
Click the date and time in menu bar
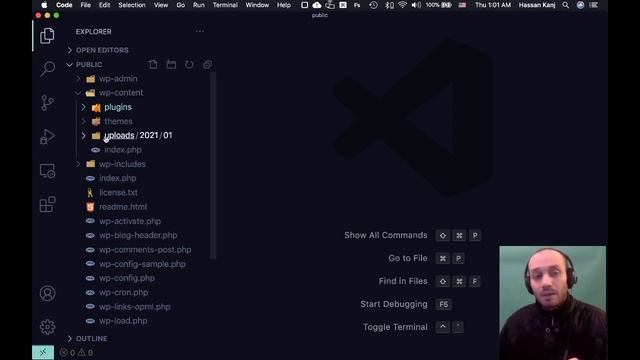[493, 5]
